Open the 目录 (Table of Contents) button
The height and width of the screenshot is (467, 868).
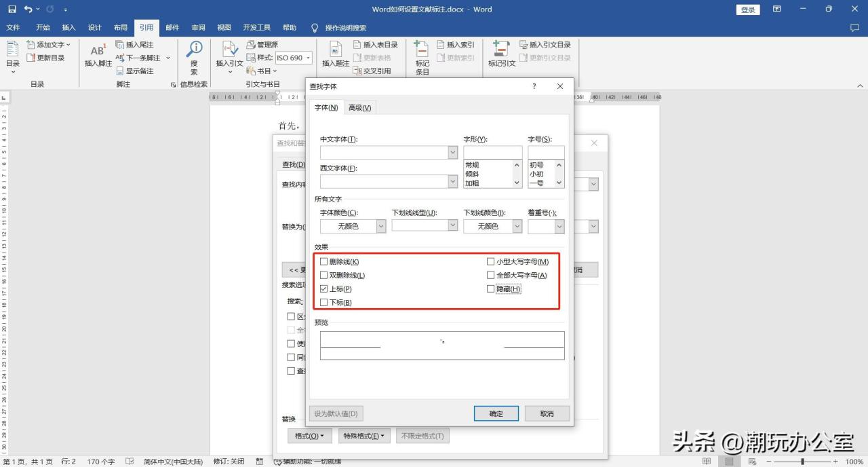click(x=13, y=58)
